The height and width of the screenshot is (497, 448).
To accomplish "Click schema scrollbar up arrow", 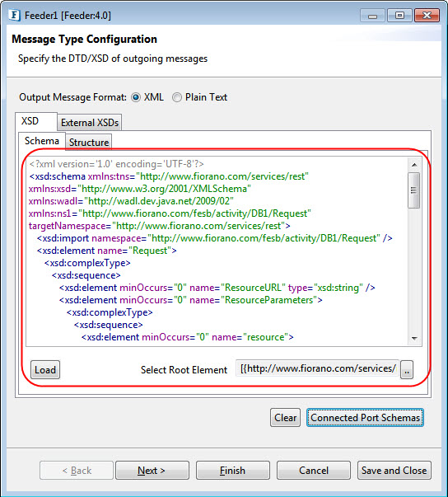I will [x=413, y=165].
